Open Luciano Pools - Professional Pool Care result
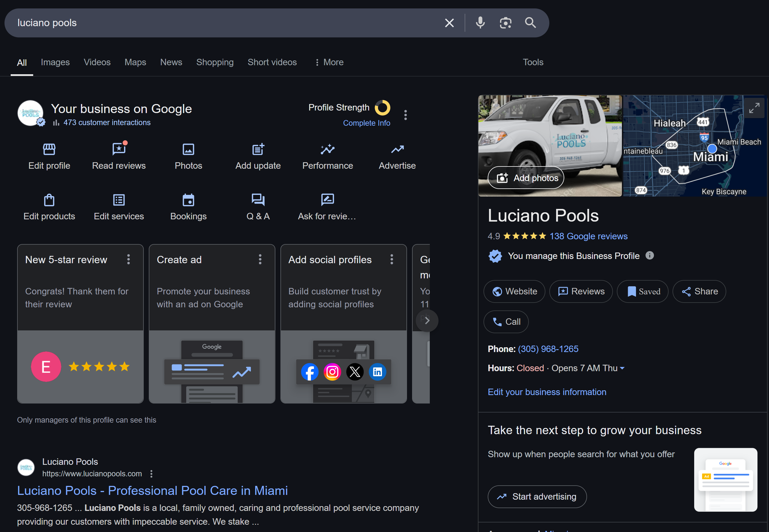 (x=152, y=491)
